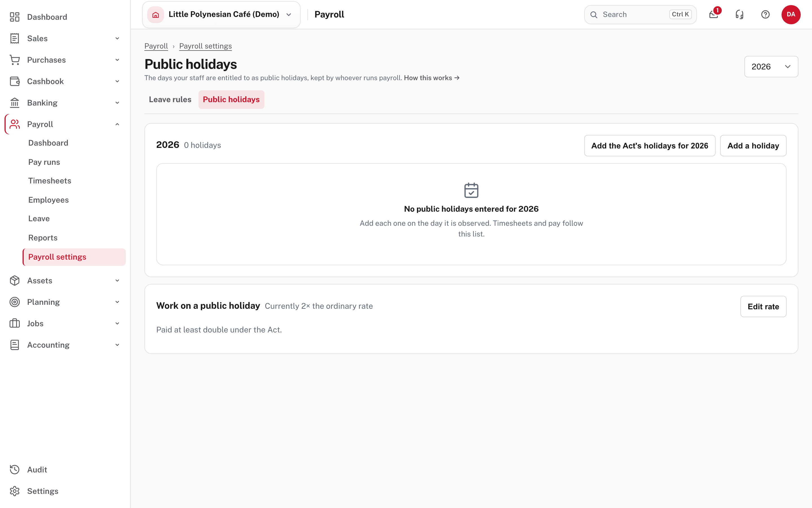Open the help question mark icon
This screenshot has height=508, width=812.
click(765, 14)
